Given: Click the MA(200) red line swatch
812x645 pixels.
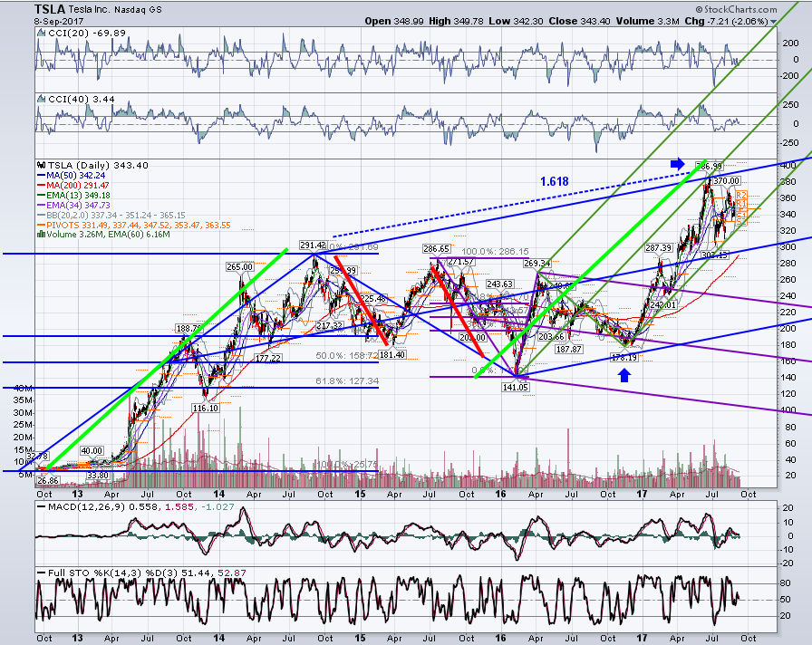Looking at the screenshot, I should click(x=42, y=186).
